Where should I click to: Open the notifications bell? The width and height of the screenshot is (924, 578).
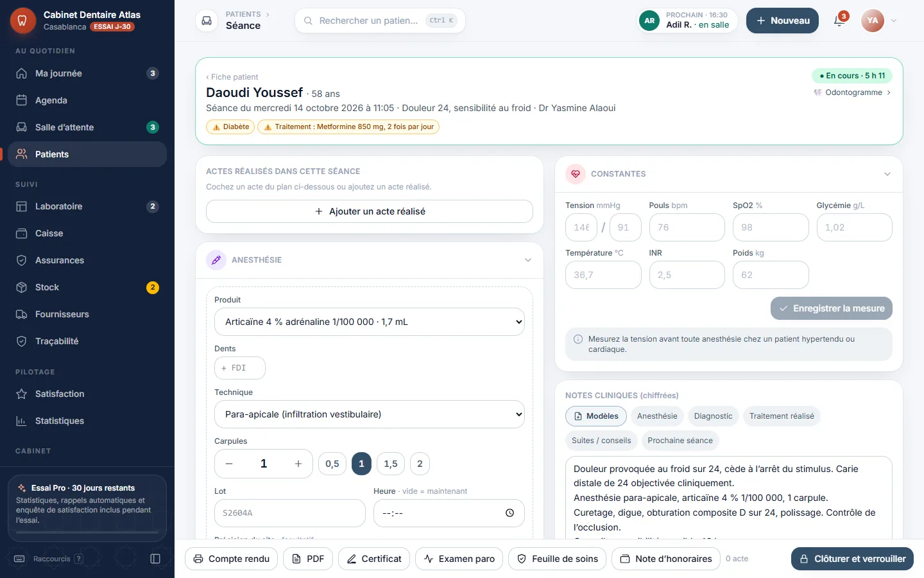tap(839, 21)
